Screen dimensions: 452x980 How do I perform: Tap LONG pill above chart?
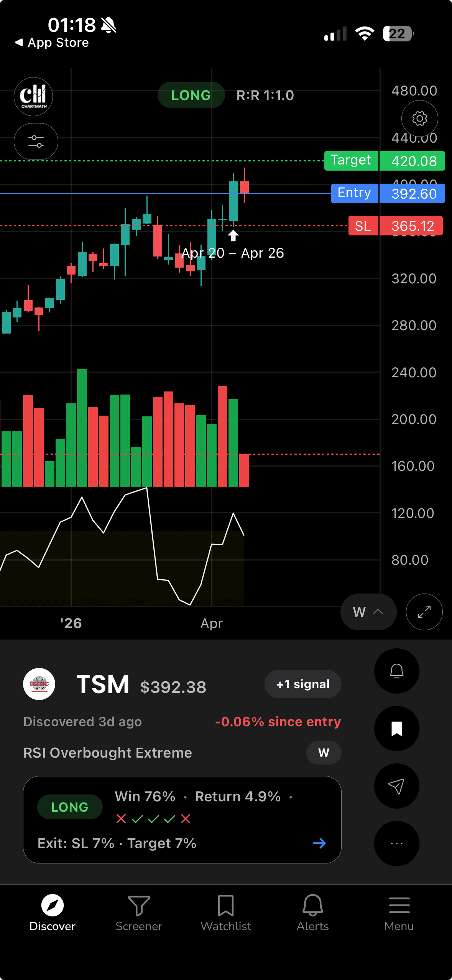[191, 95]
